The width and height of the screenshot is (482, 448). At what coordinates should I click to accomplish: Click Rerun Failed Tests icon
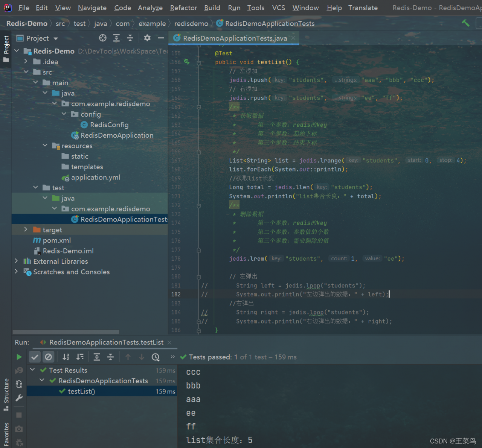[x=19, y=371]
